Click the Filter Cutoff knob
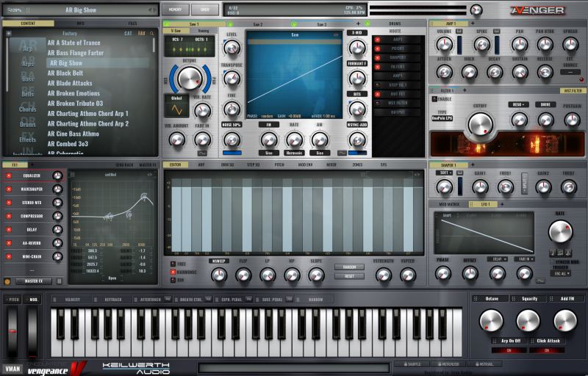Screen dimensions: 588x376 [x=480, y=124]
